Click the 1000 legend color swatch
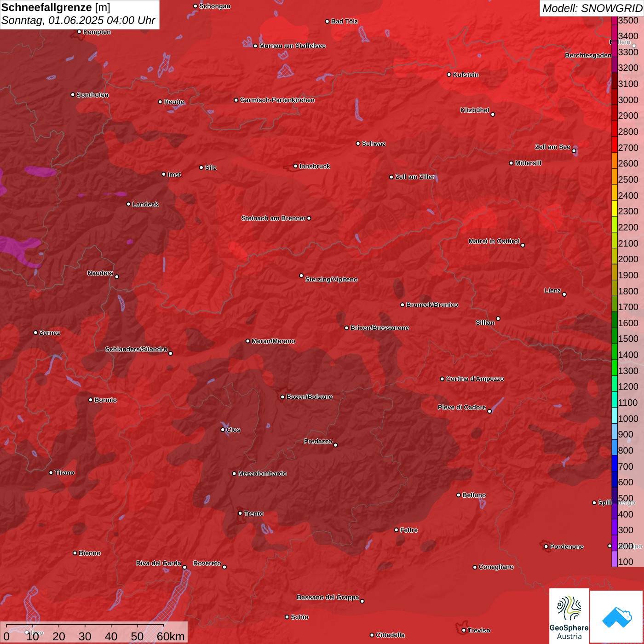The height and width of the screenshot is (644, 644). click(x=615, y=416)
